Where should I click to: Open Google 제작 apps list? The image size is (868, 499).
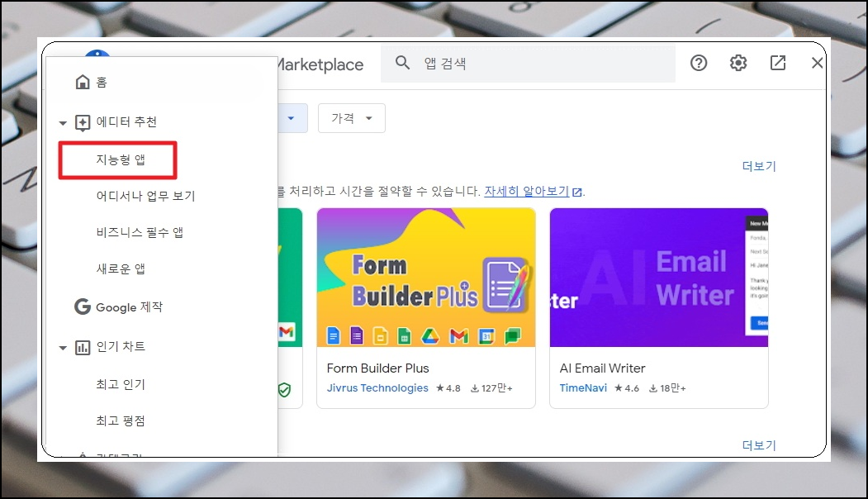point(130,307)
